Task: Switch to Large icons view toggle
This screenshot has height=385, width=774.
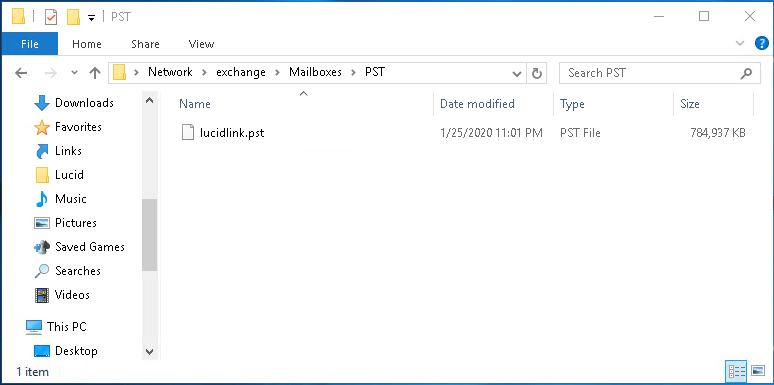Action: 757,371
